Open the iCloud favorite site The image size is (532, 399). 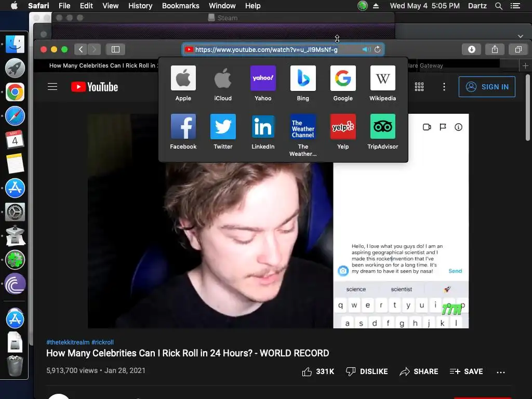[223, 84]
